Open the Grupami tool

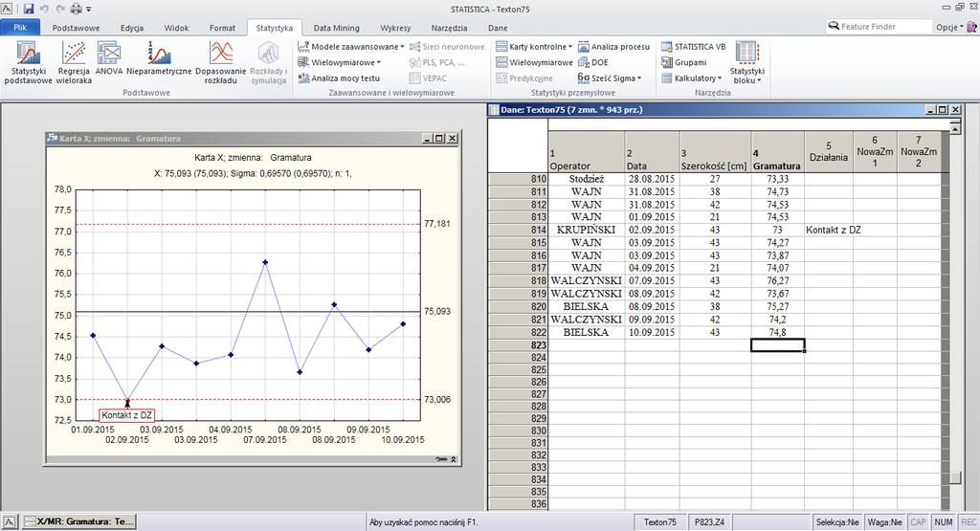(x=683, y=62)
